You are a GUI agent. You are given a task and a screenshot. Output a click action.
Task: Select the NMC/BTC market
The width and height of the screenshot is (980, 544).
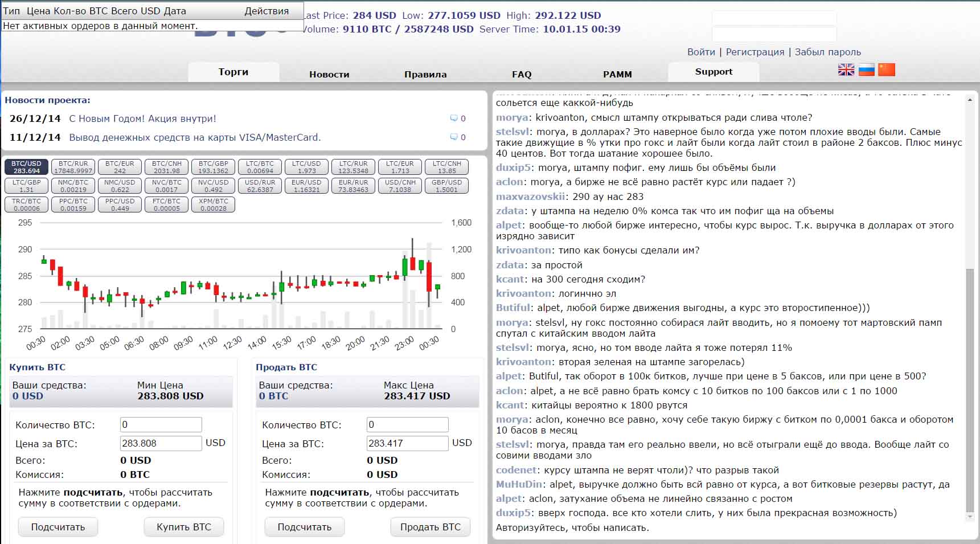pyautogui.click(x=73, y=185)
